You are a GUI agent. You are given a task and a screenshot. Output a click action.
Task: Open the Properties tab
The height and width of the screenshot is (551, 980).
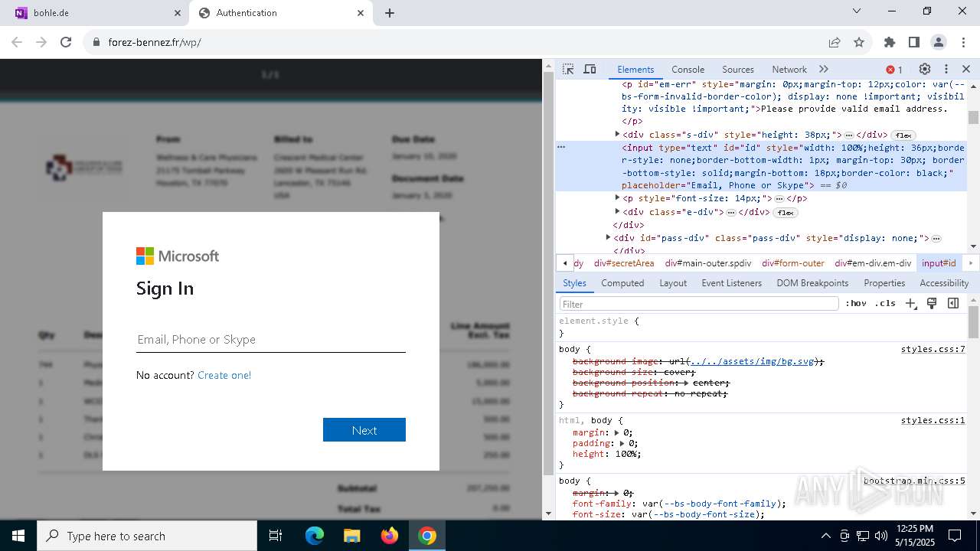[x=884, y=283]
